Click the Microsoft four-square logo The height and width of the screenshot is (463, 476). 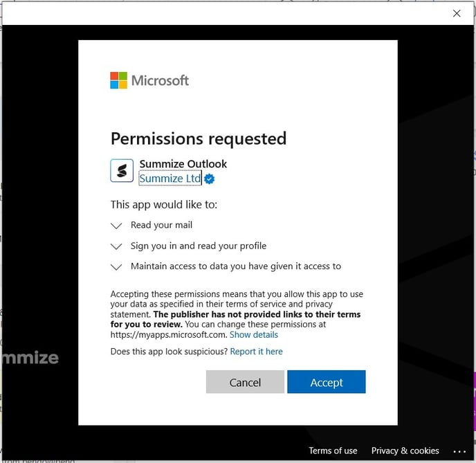pos(119,80)
